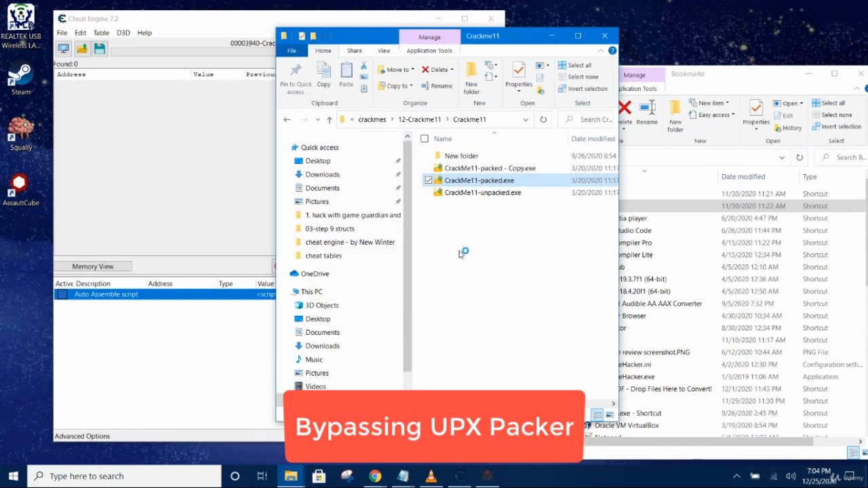Open Chrome from the taskbar
This screenshot has height=488, width=868.
[375, 476]
